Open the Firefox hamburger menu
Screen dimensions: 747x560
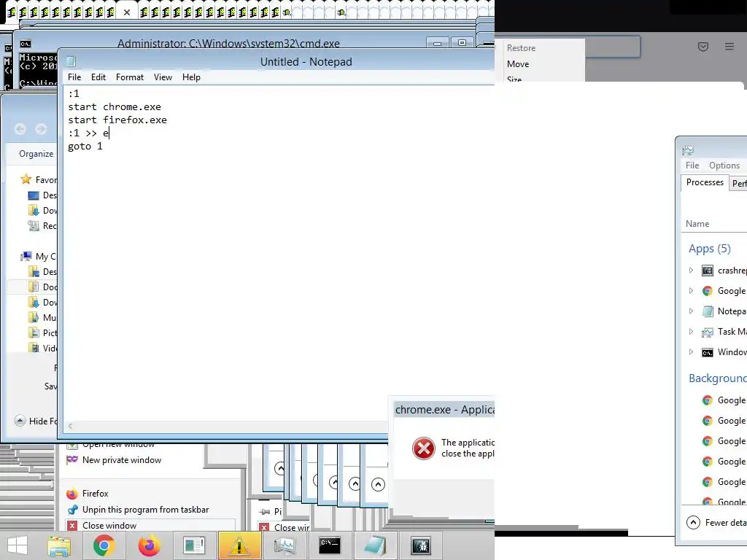pos(729,47)
